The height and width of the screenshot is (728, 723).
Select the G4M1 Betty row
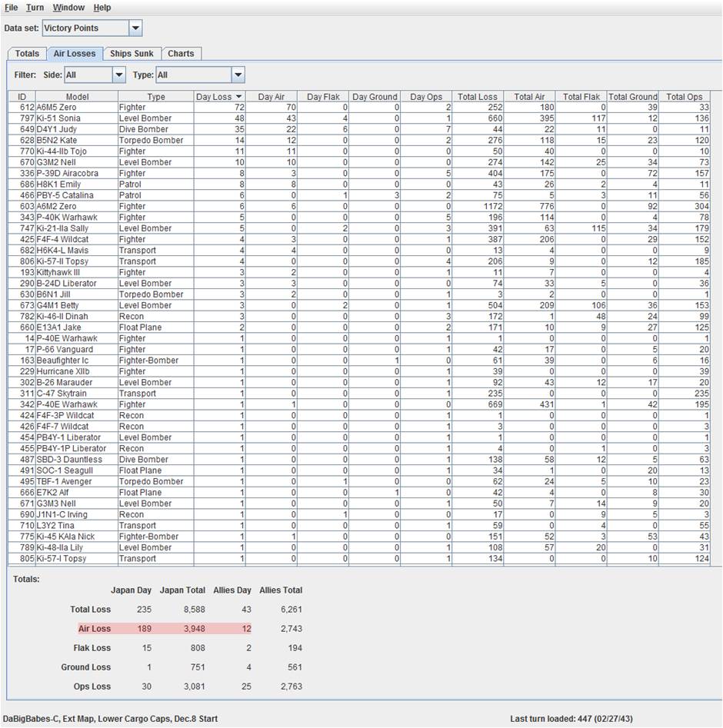click(359, 305)
